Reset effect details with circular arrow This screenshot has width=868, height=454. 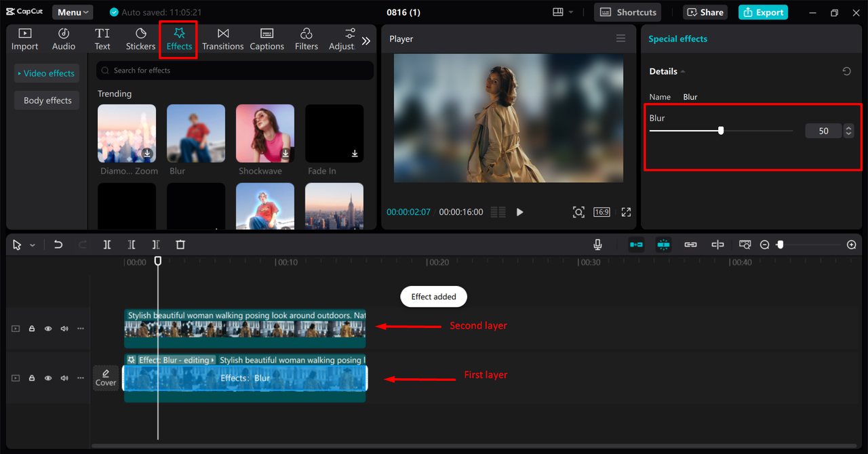[x=846, y=71]
